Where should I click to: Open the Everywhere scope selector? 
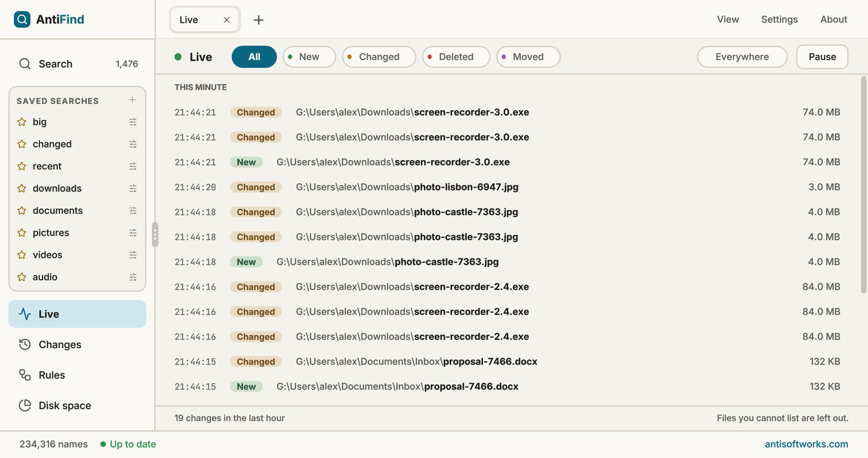click(x=742, y=56)
